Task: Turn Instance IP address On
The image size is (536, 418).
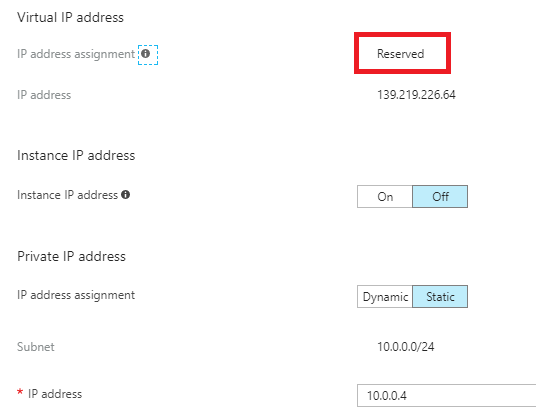Action: 385,197
